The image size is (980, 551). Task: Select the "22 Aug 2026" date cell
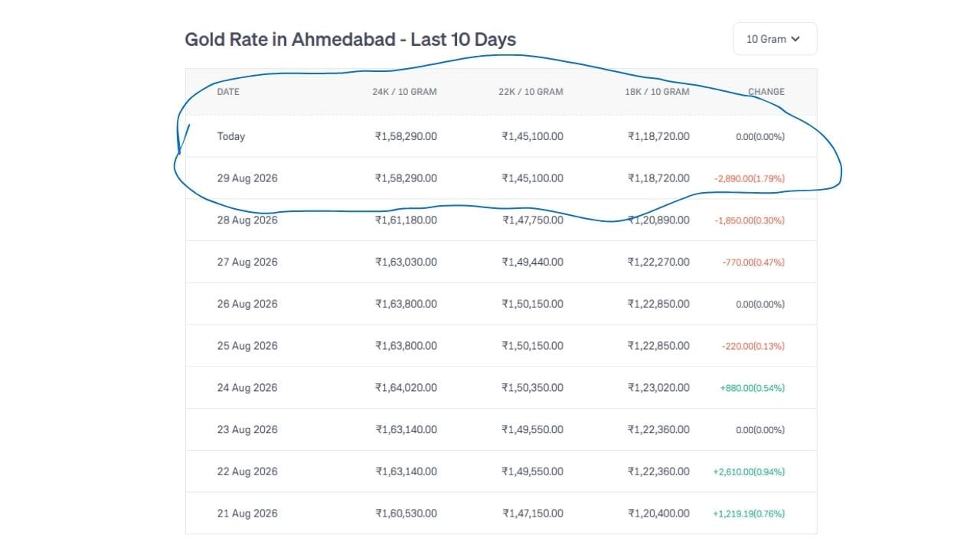pos(247,471)
